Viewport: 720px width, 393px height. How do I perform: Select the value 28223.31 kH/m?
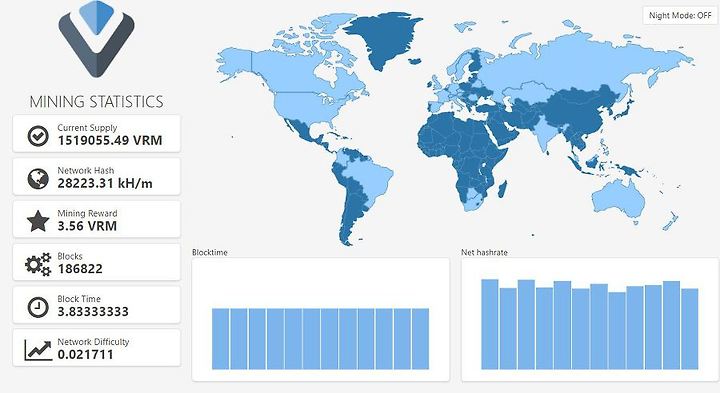point(105,183)
